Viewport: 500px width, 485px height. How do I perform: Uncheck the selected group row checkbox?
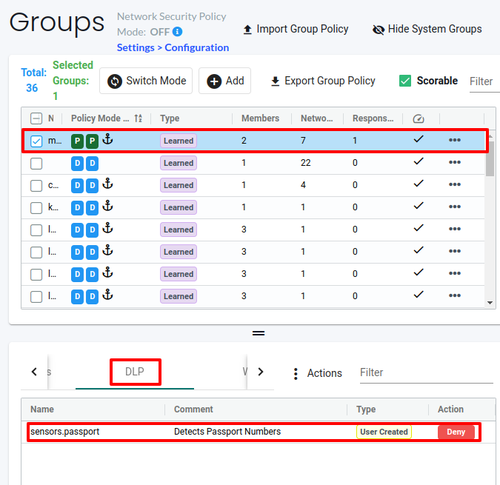click(36, 141)
